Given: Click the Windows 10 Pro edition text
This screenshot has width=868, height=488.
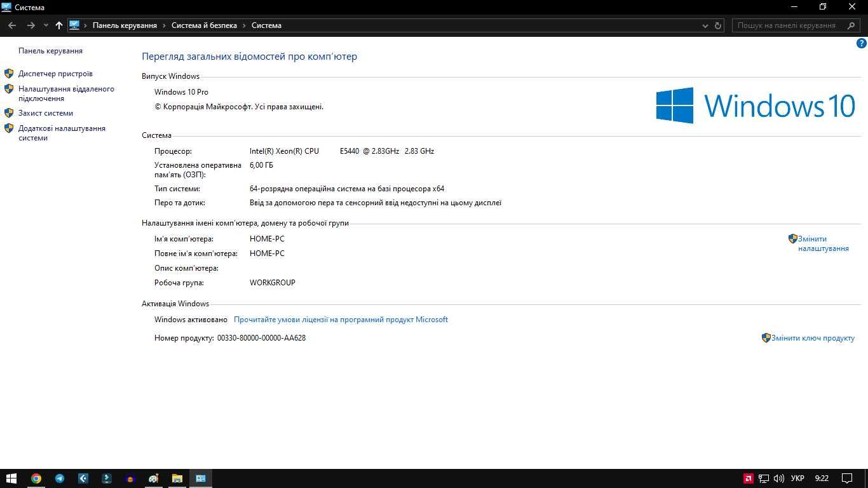Looking at the screenshot, I should (x=181, y=92).
